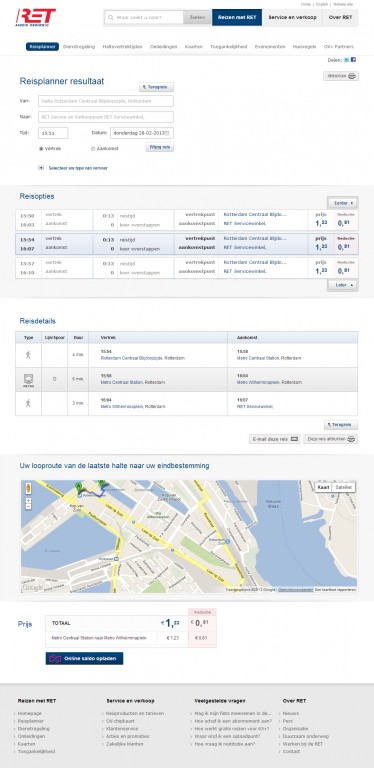Screen dimensions: 374x768
Task: Click E-mail deze reis button
Action: click(x=275, y=439)
